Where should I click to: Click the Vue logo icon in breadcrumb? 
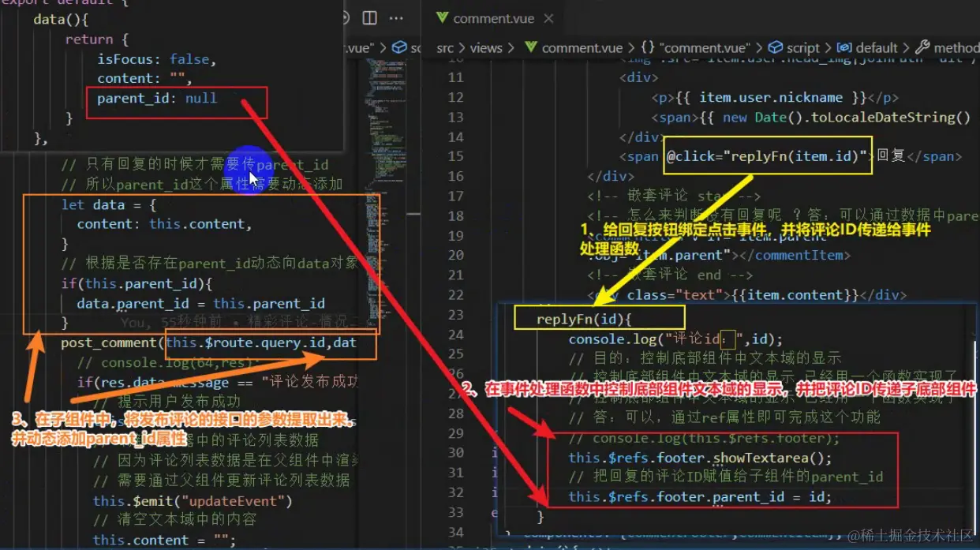(531, 48)
